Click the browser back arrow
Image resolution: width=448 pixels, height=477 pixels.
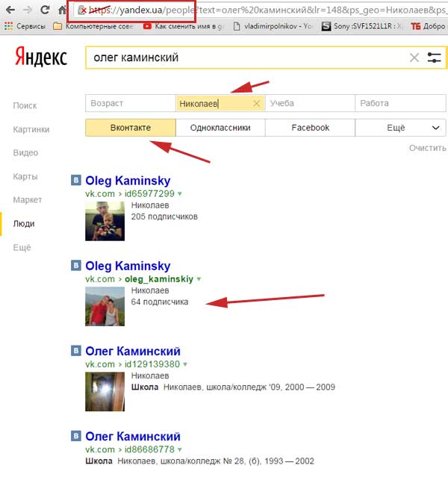pos(10,10)
